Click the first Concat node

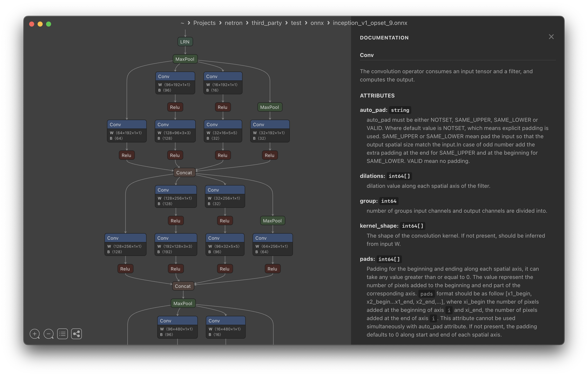[x=184, y=173]
